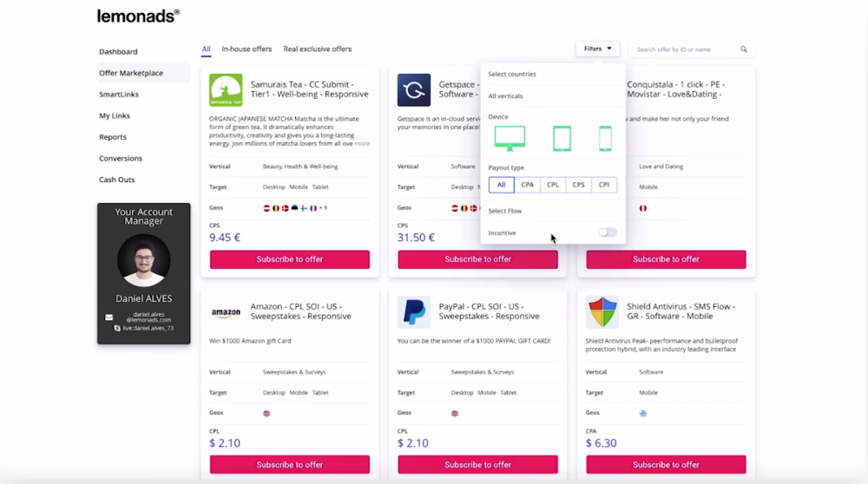Click the Shield Antivirus offer logo
868x484 pixels.
point(602,312)
